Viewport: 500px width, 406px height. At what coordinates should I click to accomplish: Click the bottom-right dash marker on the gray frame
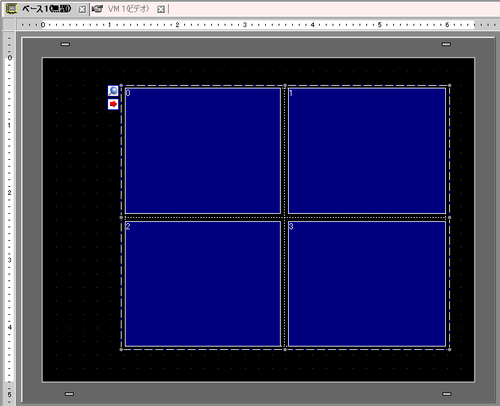[x=447, y=394]
